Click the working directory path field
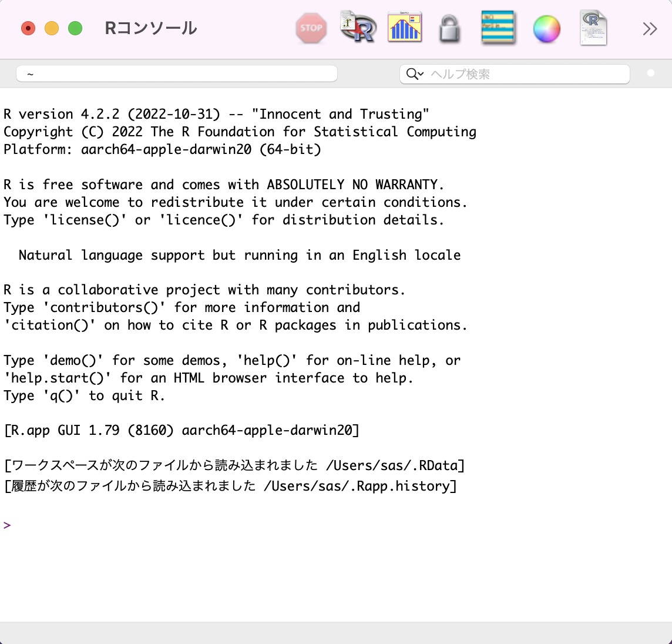 177,74
